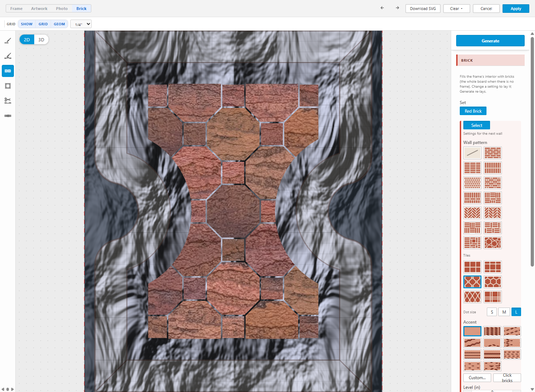Viewport: 535px width, 392px height.
Task: Toggle grid SHOW option
Action: click(x=27, y=24)
